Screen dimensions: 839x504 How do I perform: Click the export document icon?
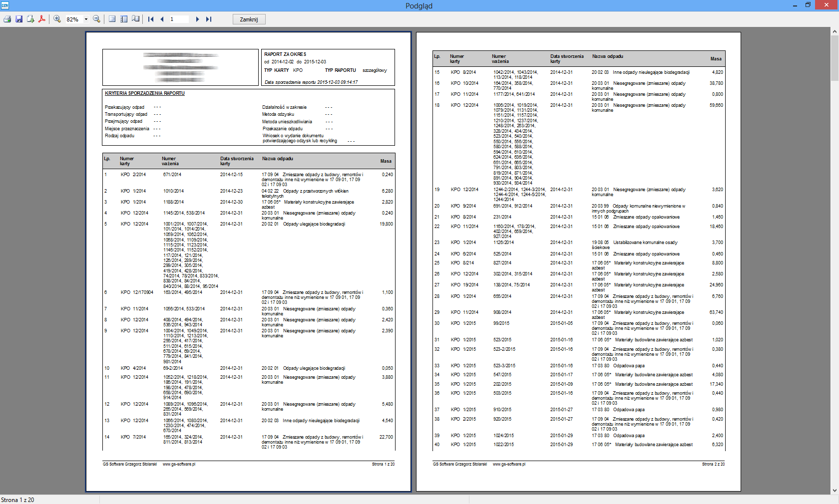point(30,19)
